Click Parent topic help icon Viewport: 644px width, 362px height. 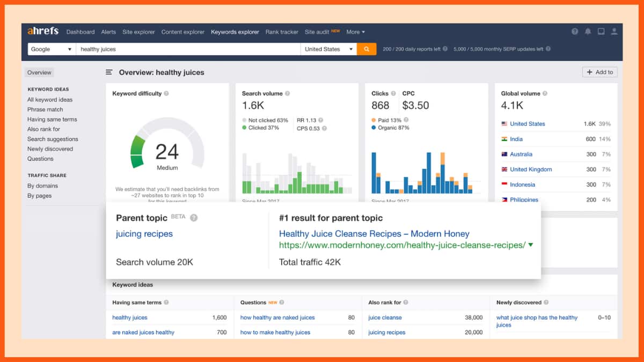pos(194,218)
